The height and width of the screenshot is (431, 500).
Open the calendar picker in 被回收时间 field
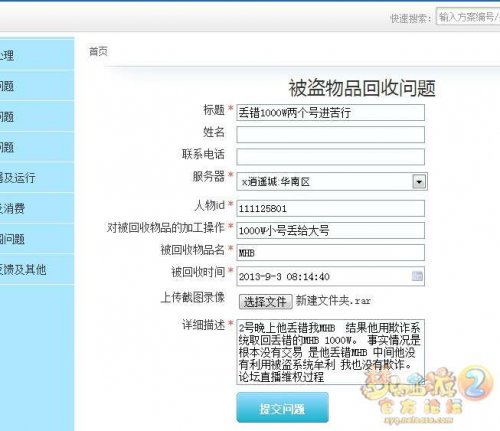(x=417, y=276)
